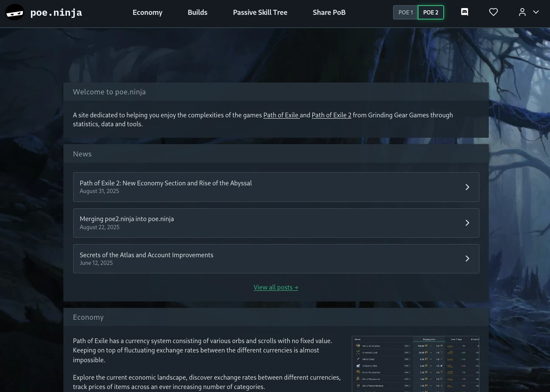550x392 pixels.
Task: Open Share PoB page
Action: tap(329, 12)
